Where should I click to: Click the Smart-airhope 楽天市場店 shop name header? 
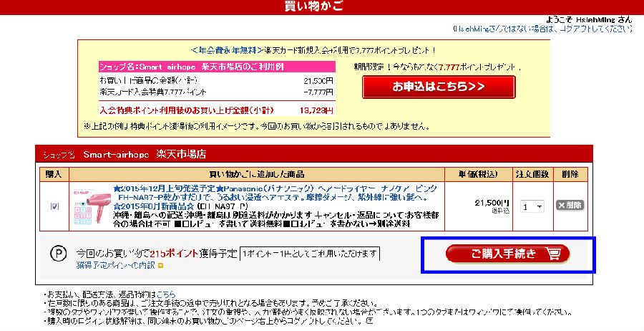pos(145,155)
